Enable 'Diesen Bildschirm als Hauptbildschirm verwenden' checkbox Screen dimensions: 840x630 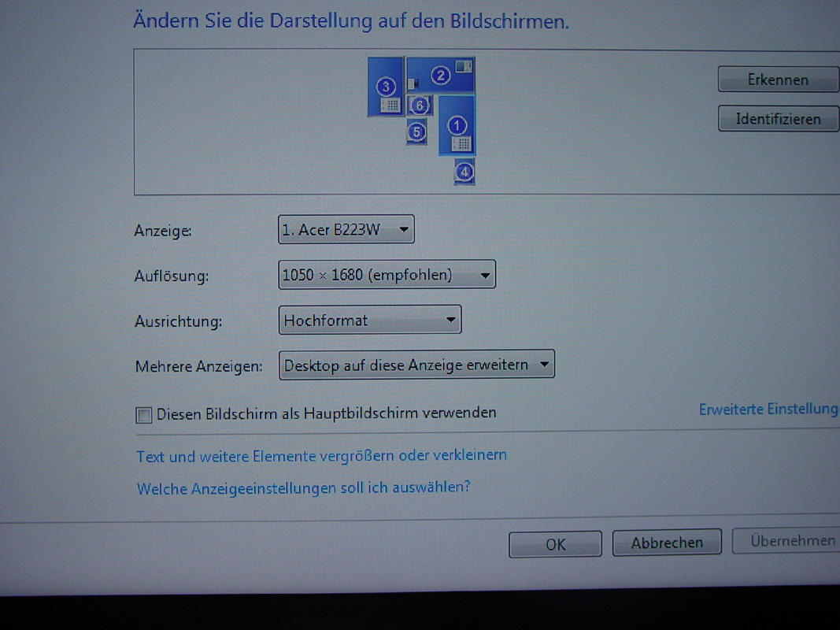(143, 414)
